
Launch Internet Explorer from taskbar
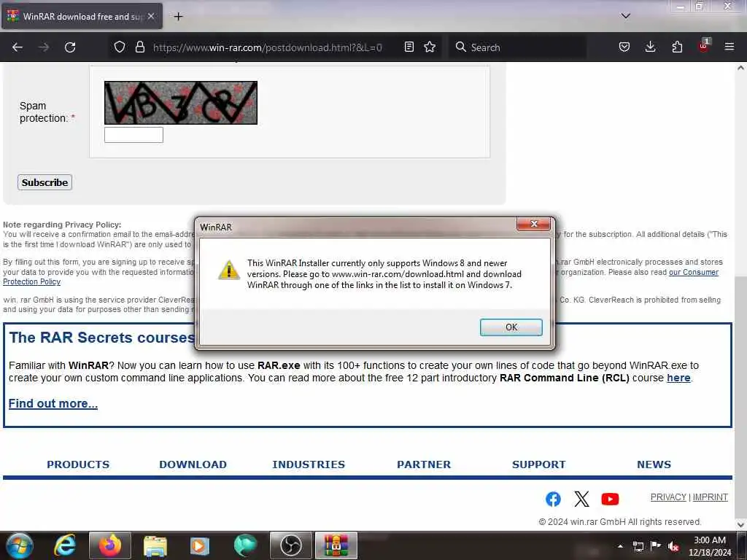[x=65, y=545]
